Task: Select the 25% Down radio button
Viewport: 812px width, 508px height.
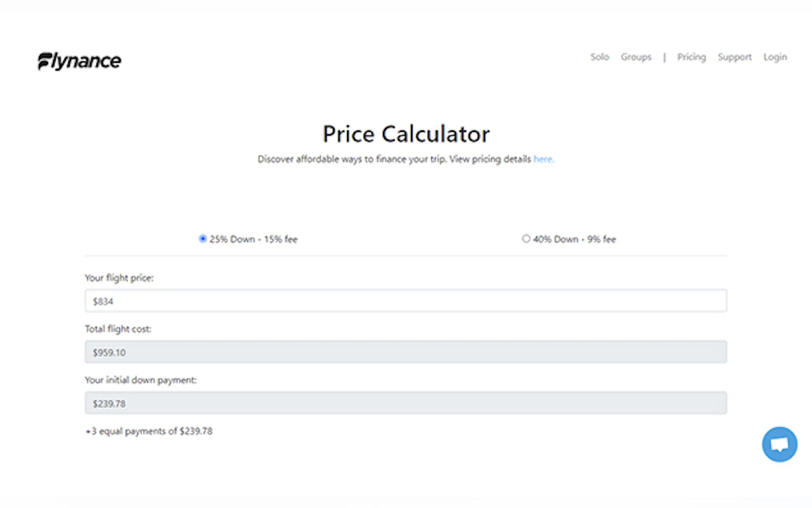Action: tap(202, 239)
